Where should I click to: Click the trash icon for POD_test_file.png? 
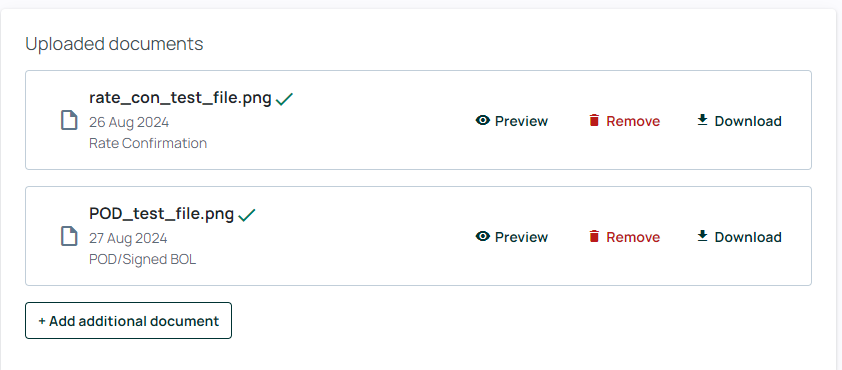point(594,236)
